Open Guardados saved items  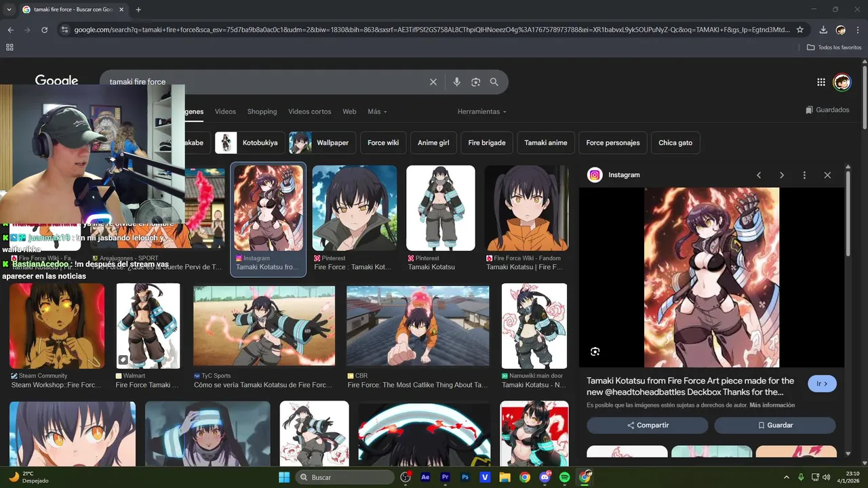pyautogui.click(x=827, y=110)
